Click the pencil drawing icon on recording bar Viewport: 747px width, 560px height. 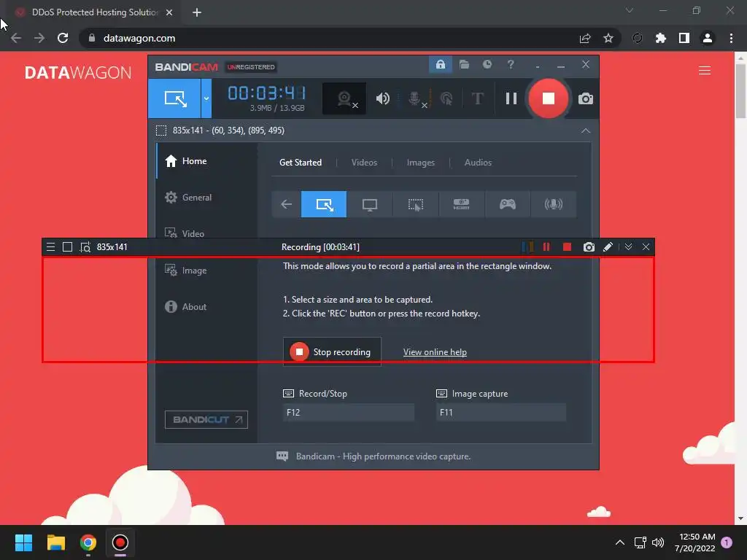tap(608, 246)
